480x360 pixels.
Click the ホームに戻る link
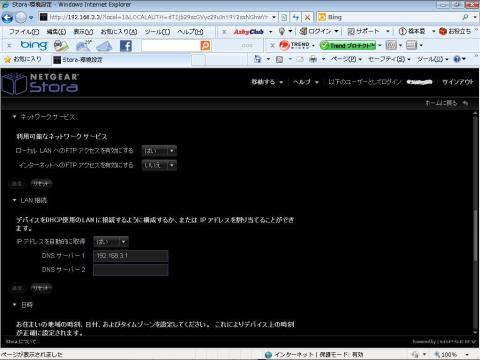click(x=441, y=103)
